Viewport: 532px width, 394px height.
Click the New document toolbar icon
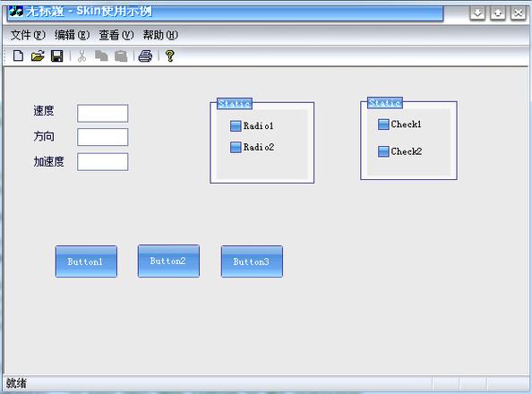click(18, 56)
